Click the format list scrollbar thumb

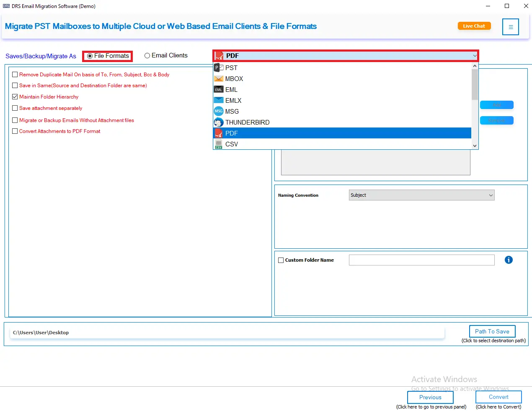coord(475,84)
